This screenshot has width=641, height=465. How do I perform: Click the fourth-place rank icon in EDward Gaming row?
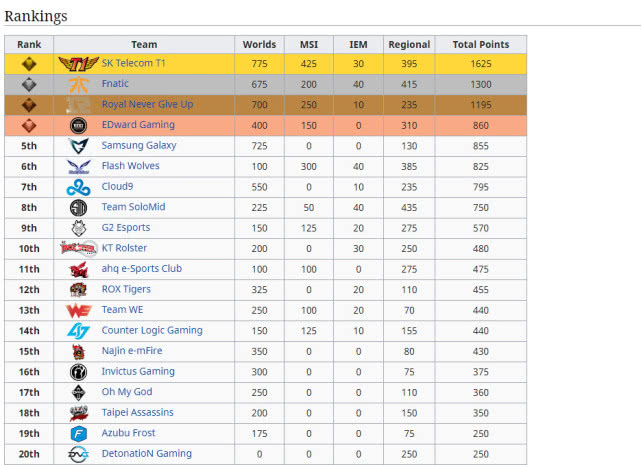29,126
